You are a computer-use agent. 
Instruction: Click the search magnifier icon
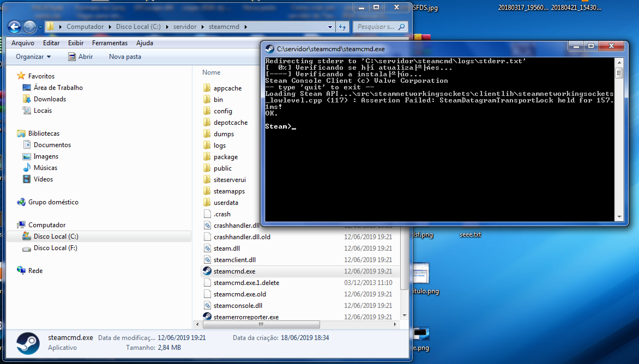pyautogui.click(x=402, y=27)
